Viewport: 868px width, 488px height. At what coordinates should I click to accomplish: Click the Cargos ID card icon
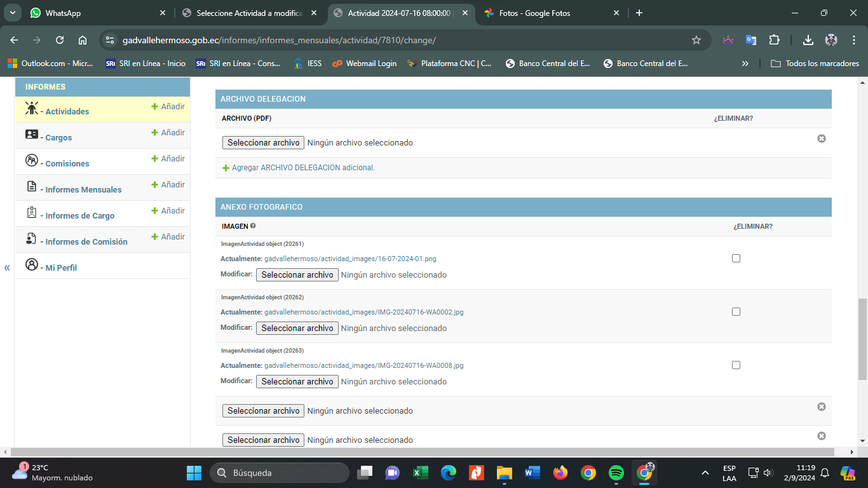tap(32, 135)
